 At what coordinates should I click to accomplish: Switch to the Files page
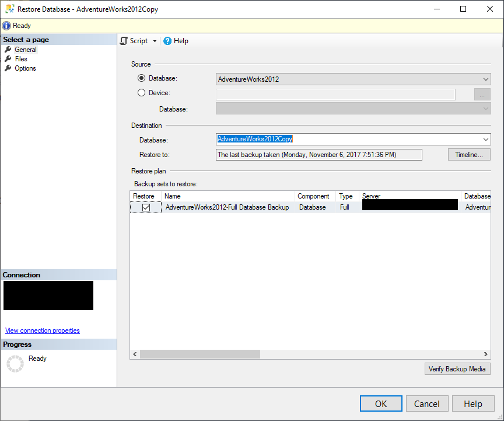(x=21, y=59)
